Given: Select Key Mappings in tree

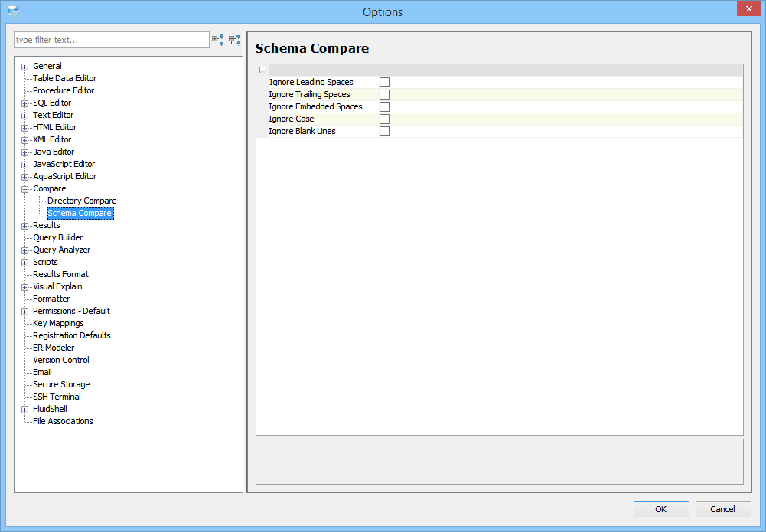Looking at the screenshot, I should (x=58, y=323).
